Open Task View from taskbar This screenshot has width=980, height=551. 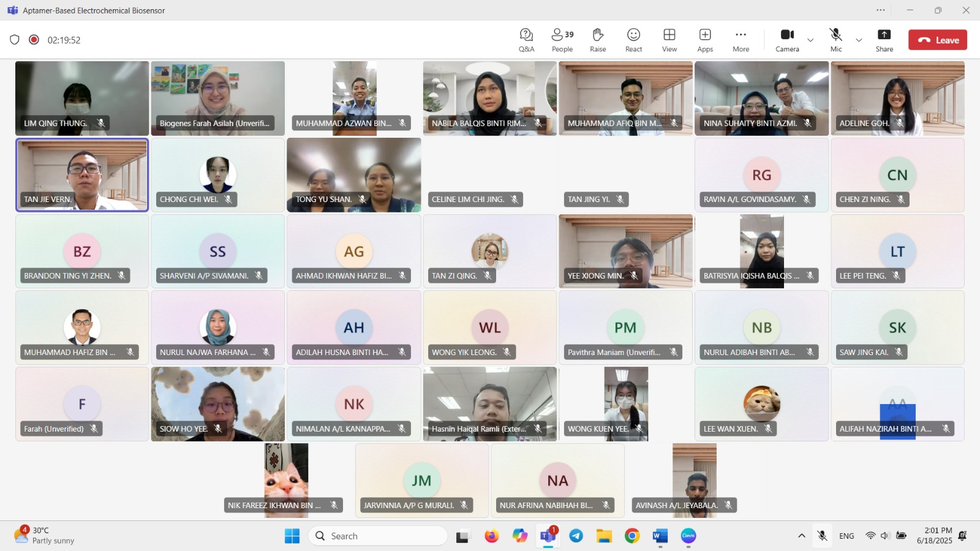[x=462, y=536]
